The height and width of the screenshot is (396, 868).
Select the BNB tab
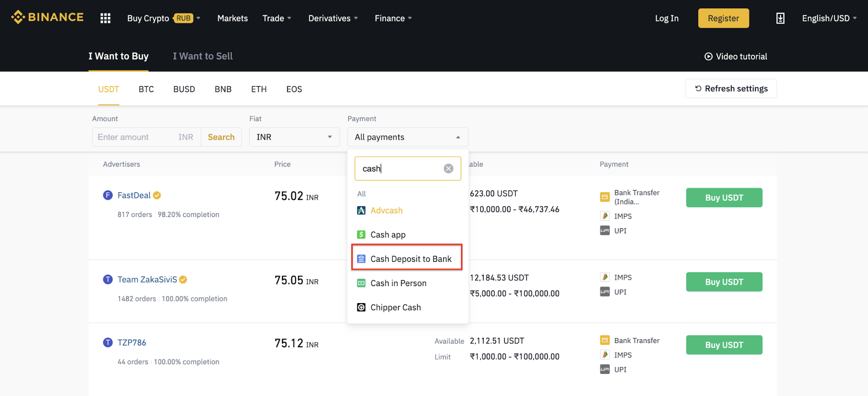point(223,89)
